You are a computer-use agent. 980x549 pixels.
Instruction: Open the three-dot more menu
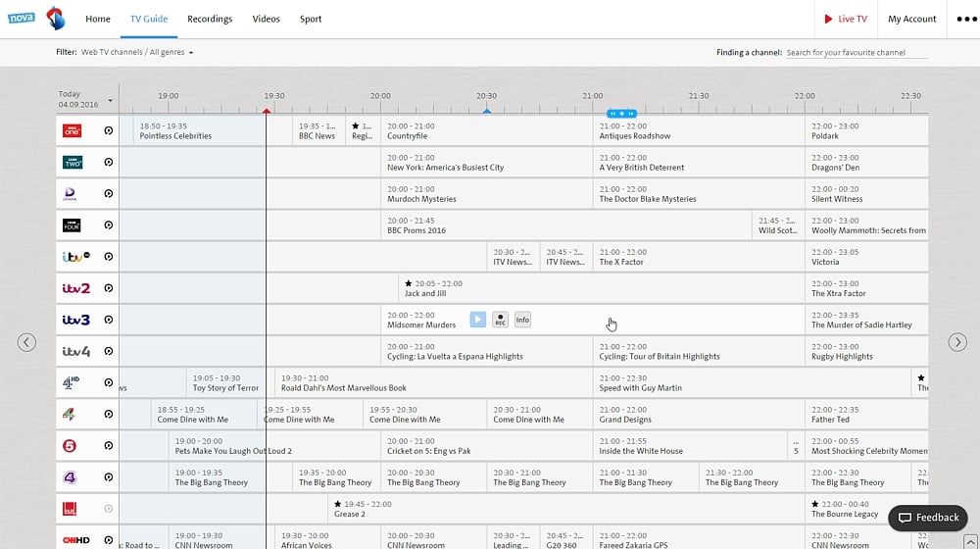(967, 19)
